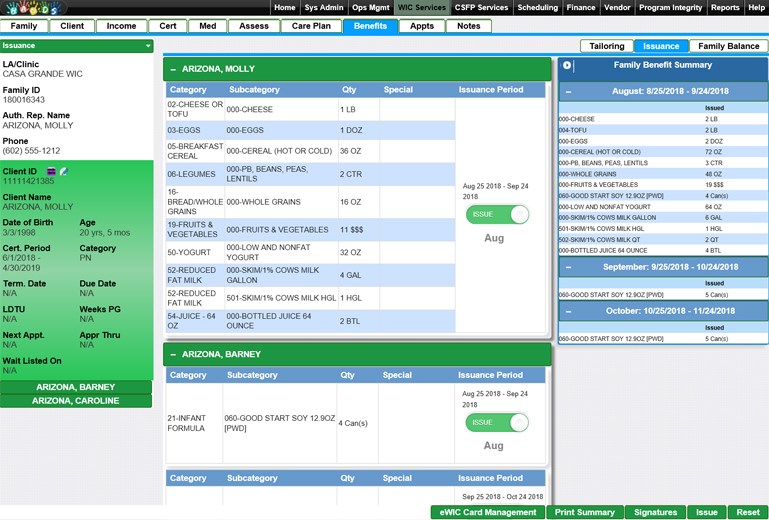769x520 pixels.
Task: Open the Issuance dropdown in left sidebar
Action: (x=148, y=46)
